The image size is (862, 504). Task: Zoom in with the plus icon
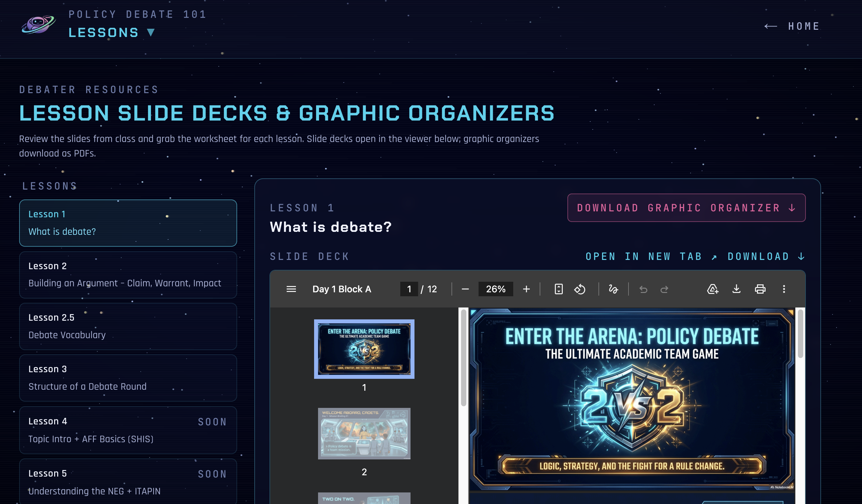pos(526,289)
